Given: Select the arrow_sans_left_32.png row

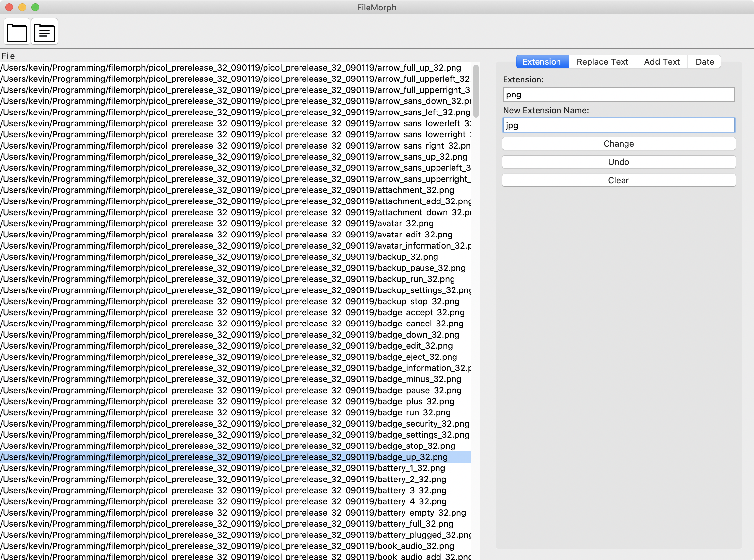Looking at the screenshot, I should click(x=235, y=112).
